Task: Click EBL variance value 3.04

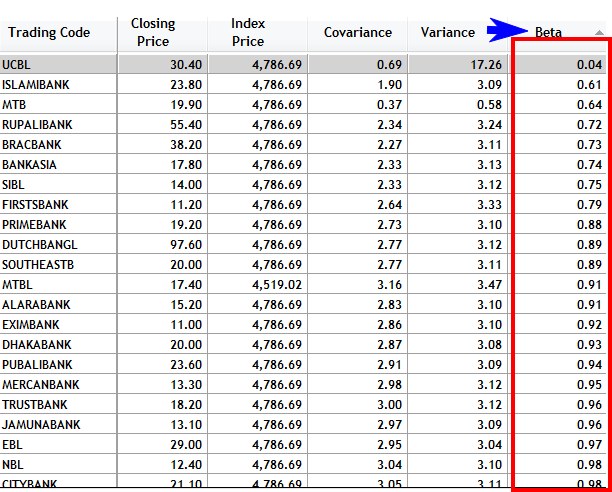Action: tap(489, 444)
